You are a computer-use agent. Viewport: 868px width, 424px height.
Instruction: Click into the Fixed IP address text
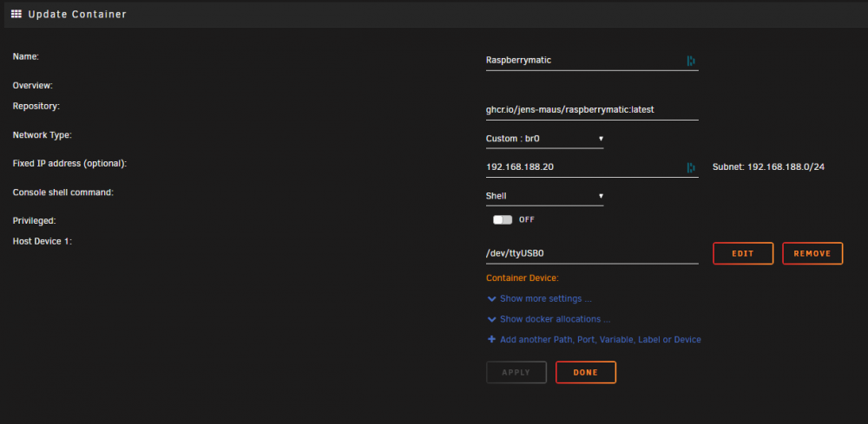pos(520,166)
